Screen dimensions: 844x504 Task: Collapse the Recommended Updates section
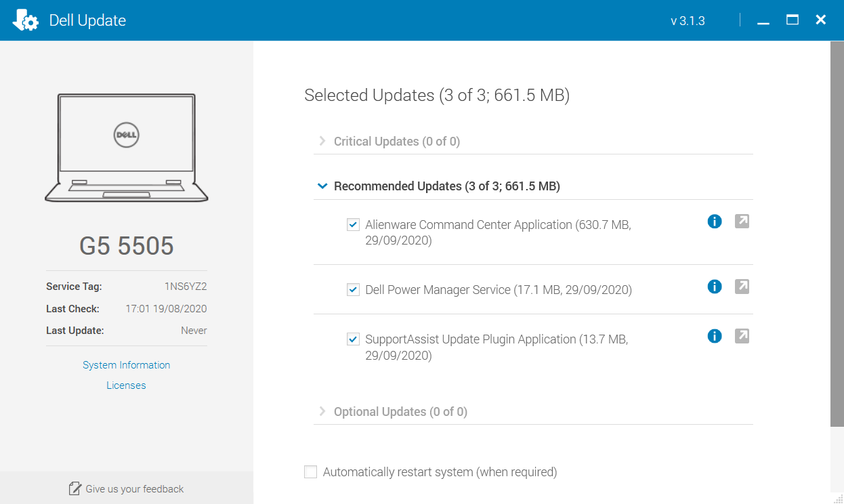coord(322,186)
